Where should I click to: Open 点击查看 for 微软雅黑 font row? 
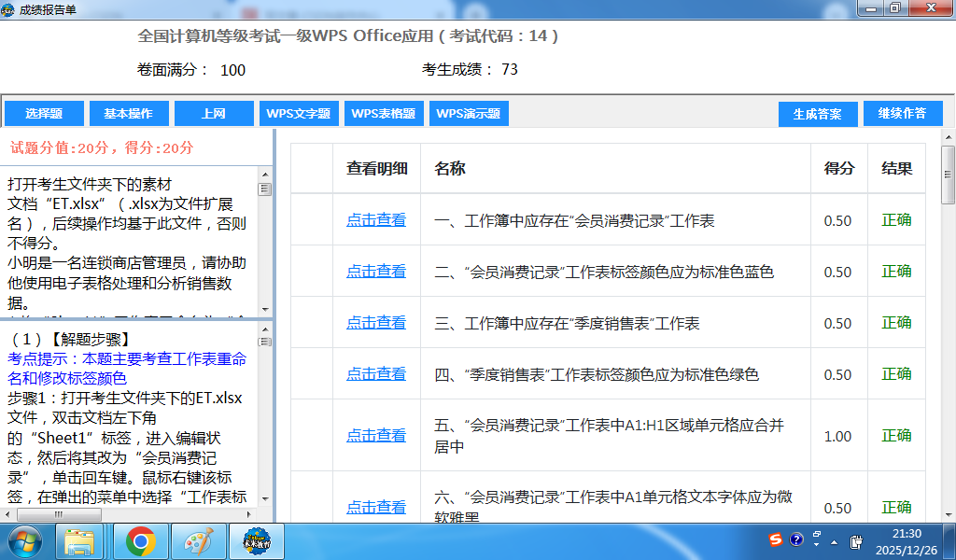pyautogui.click(x=376, y=507)
